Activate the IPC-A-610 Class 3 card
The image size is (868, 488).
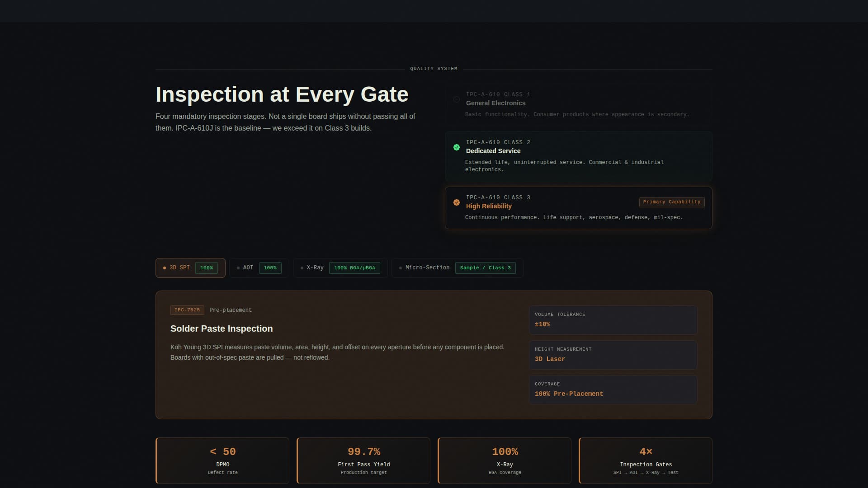coord(578,207)
